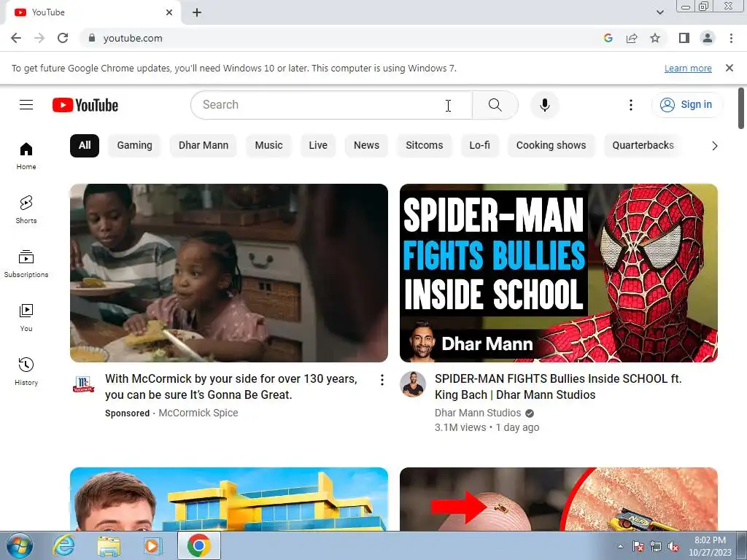Select the Cooking shows filter chip
The image size is (747, 560).
point(551,145)
